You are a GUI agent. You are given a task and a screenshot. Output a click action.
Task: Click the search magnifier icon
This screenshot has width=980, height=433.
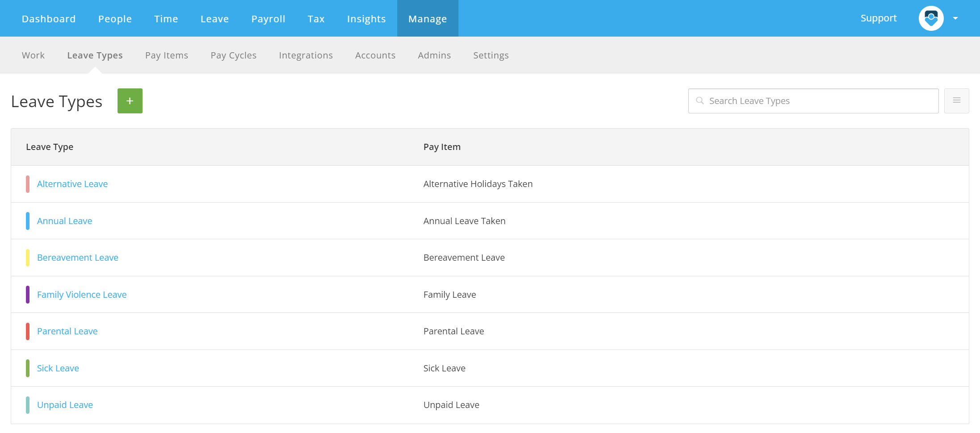[x=700, y=101]
